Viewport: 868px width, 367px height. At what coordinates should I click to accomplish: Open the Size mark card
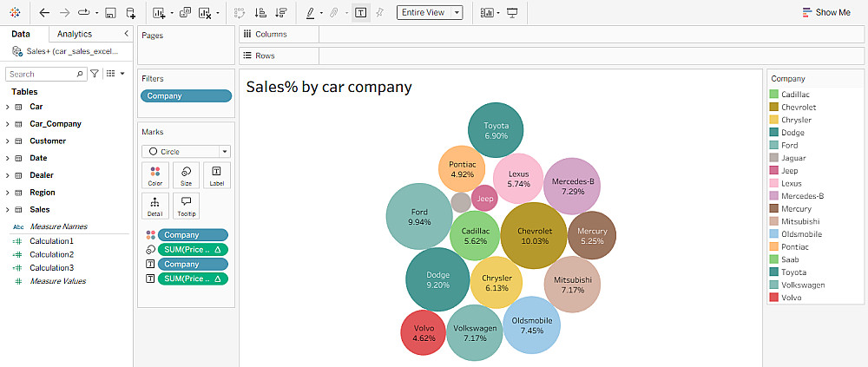[x=186, y=174]
